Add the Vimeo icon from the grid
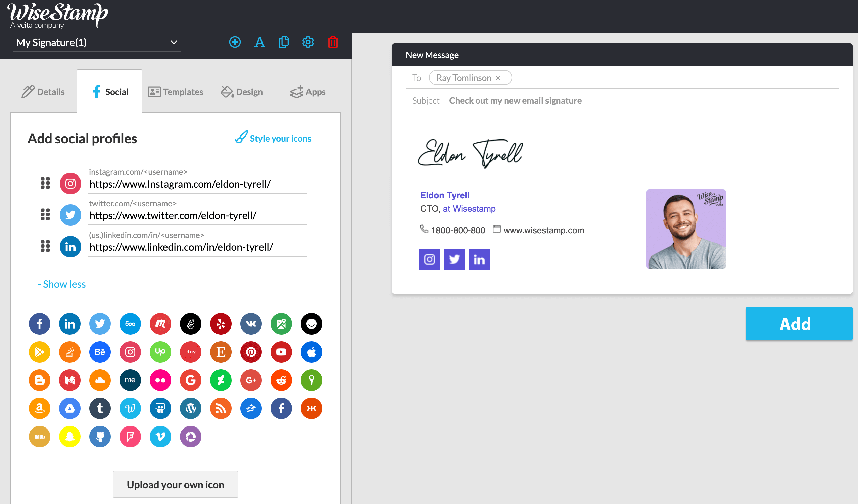Viewport: 858px width, 504px height. (160, 437)
